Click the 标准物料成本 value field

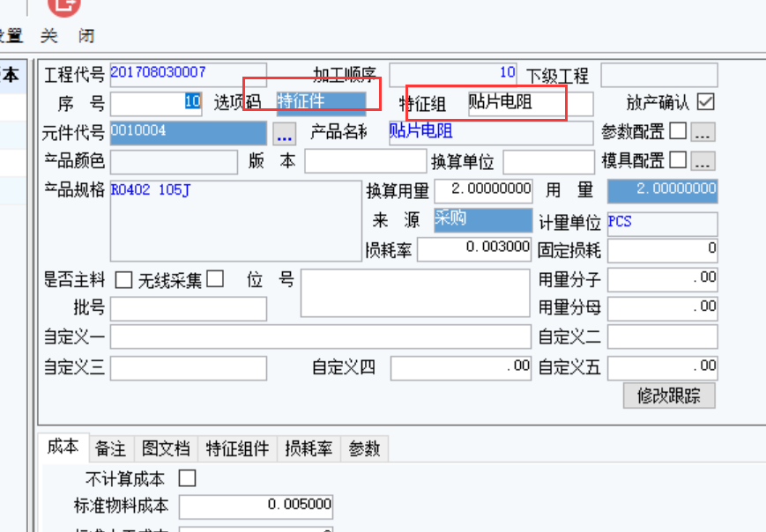click(x=257, y=506)
